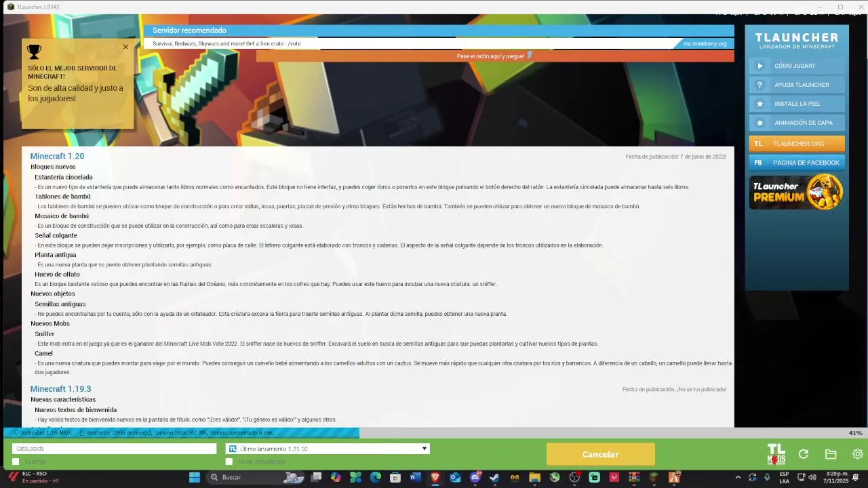The width and height of the screenshot is (868, 488).
Task: Click the TLauncher logo header
Action: [x=797, y=41]
